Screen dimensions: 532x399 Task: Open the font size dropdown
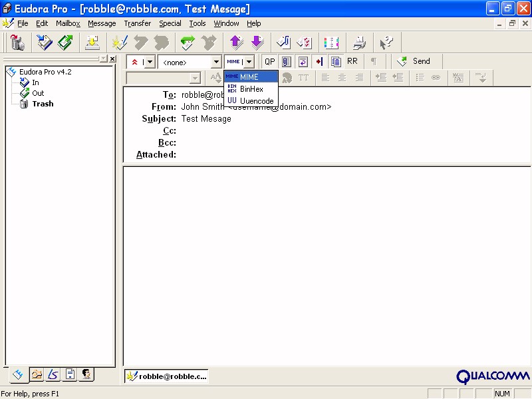point(216,78)
